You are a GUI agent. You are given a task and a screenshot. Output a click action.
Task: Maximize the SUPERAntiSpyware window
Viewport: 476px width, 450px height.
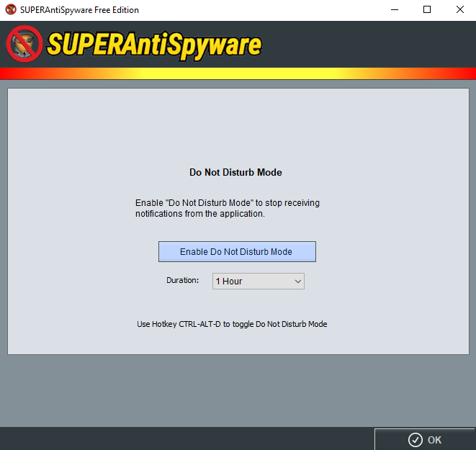(427, 9)
